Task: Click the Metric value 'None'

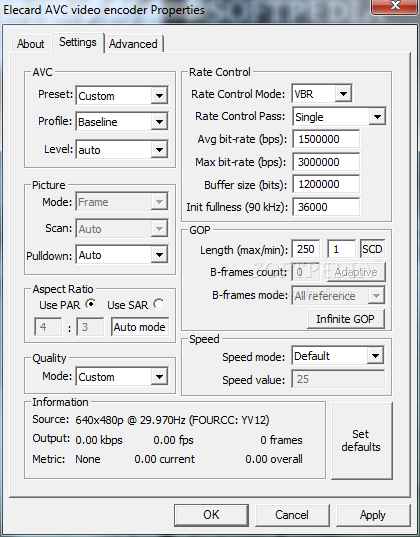Action: click(x=88, y=459)
